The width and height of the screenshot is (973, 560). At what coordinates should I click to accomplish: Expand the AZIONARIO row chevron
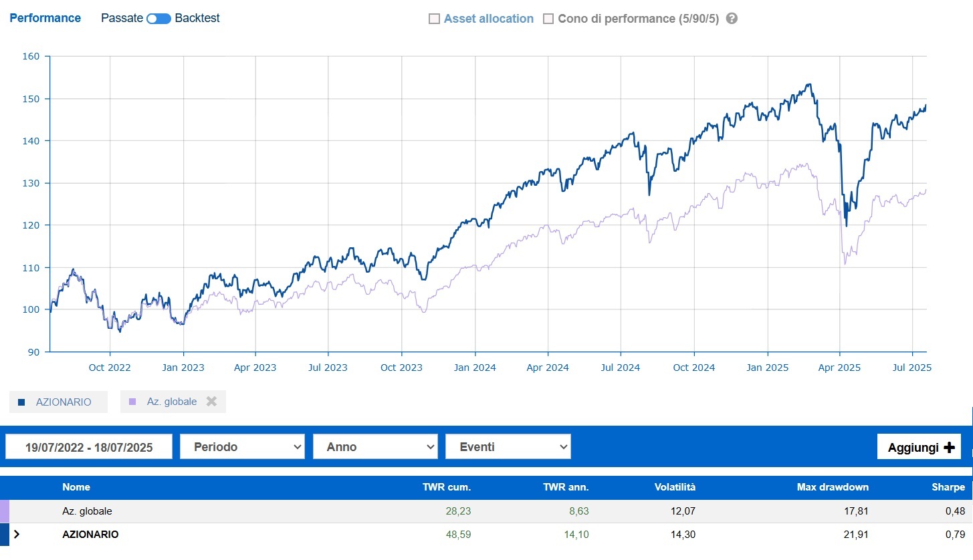coord(17,535)
